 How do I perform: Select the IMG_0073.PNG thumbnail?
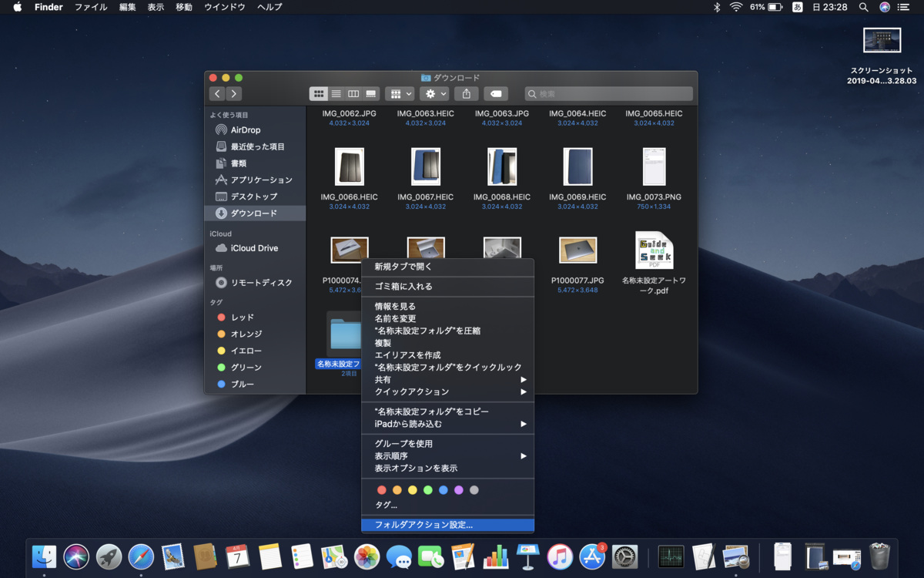click(654, 166)
